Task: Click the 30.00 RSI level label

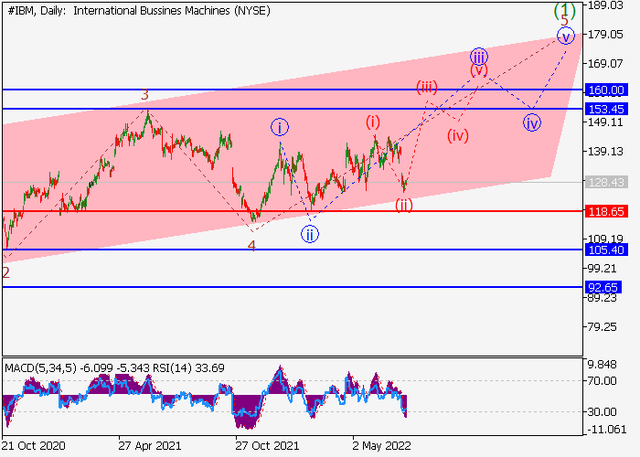Action: [602, 412]
